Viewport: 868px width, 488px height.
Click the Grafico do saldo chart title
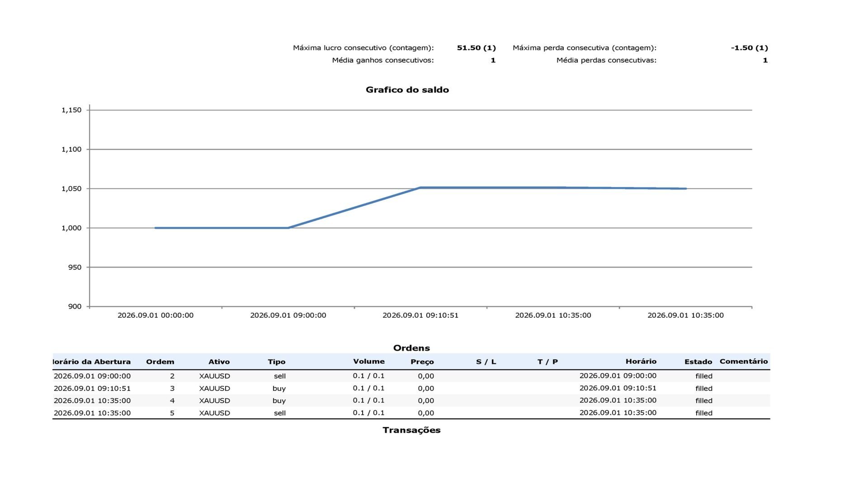pos(407,89)
